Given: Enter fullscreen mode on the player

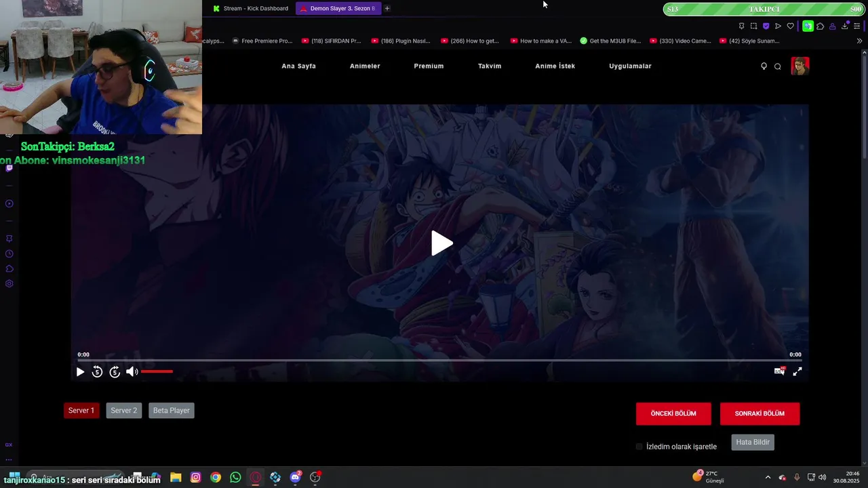Looking at the screenshot, I should (x=797, y=371).
